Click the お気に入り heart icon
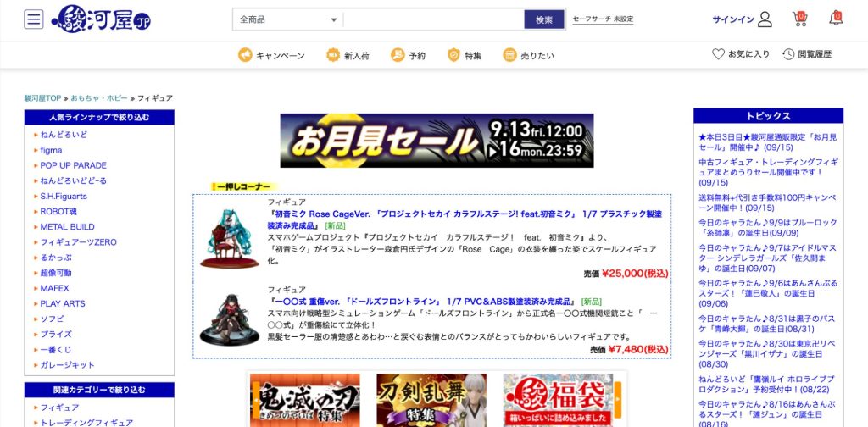This screenshot has width=868, height=427. click(718, 54)
